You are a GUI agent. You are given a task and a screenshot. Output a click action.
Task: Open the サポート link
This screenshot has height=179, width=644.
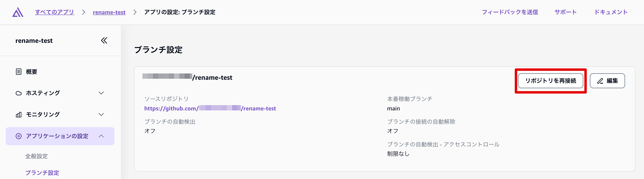[565, 12]
